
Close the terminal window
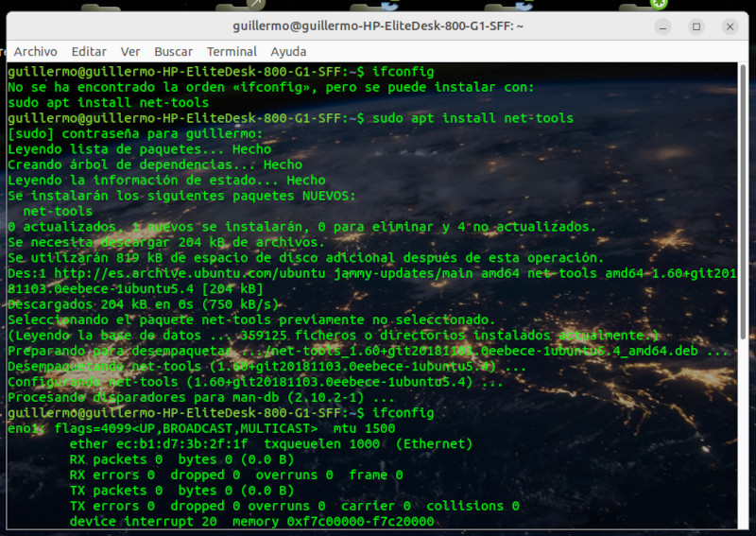[730, 26]
